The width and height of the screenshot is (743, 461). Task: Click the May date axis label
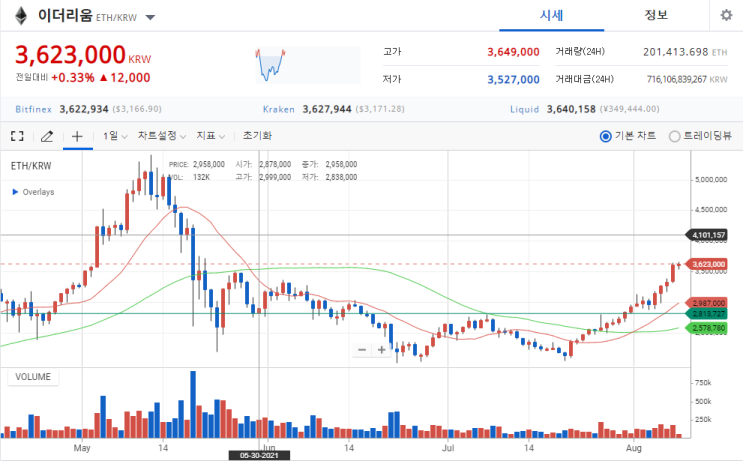click(x=82, y=448)
